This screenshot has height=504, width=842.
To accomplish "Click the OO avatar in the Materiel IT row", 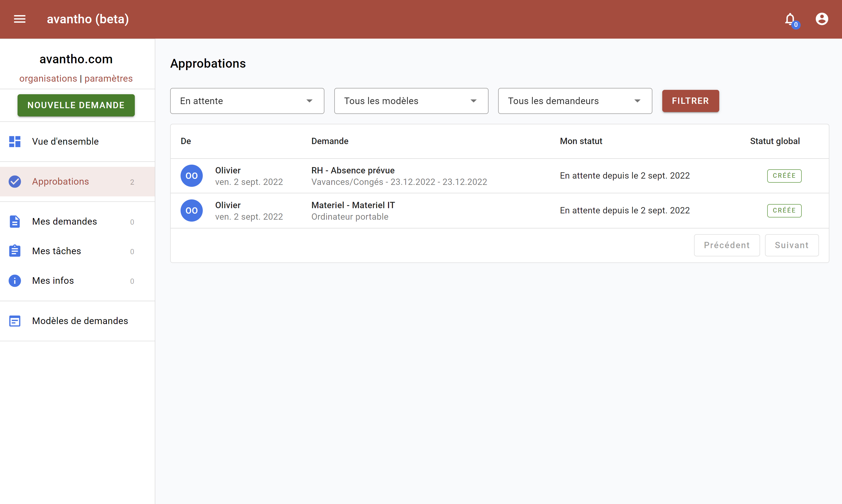I will [x=192, y=211].
